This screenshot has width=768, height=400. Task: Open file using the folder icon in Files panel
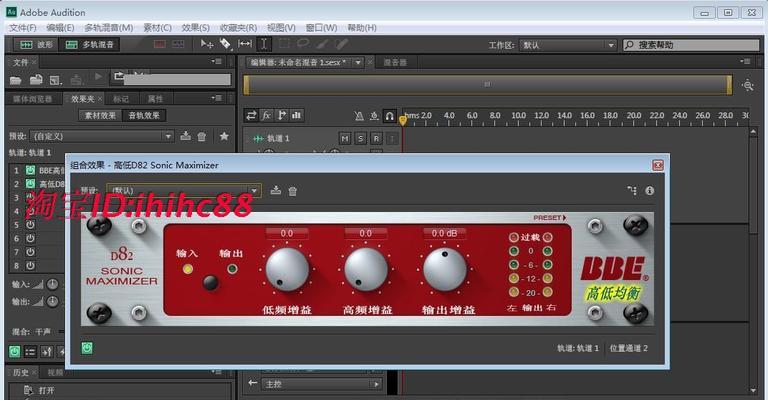point(16,80)
